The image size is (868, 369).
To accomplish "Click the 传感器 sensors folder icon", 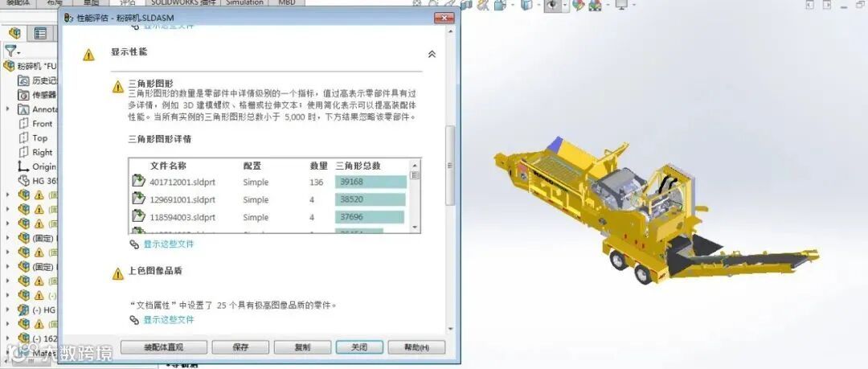I will coord(23,95).
